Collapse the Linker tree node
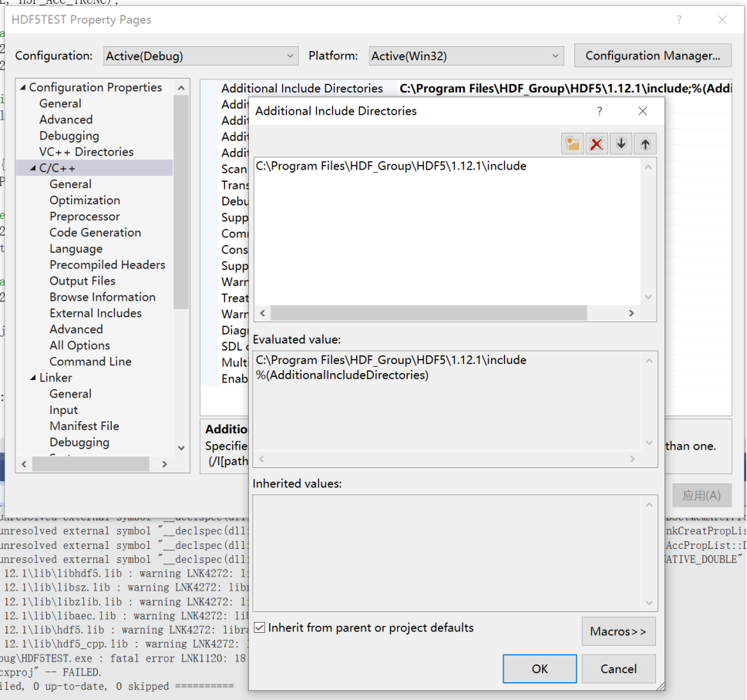This screenshot has height=700, width=747. click(x=33, y=378)
